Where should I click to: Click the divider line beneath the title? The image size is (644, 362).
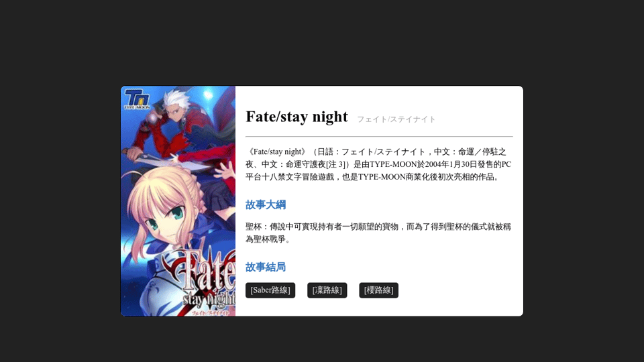pos(379,136)
